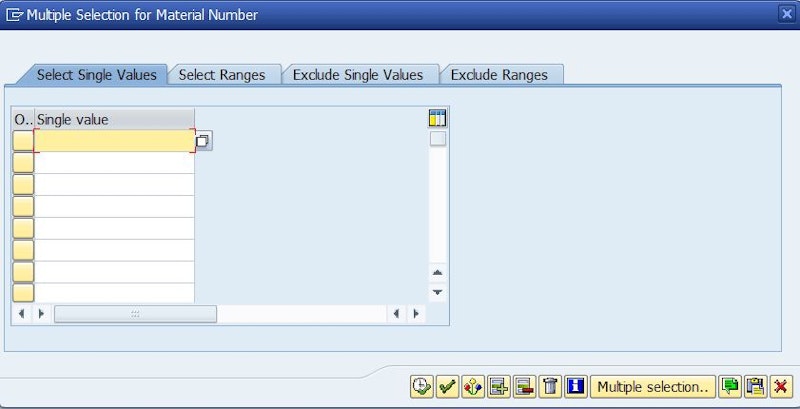Click the second row's option selector button
The width and height of the screenshot is (800, 409).
coord(23,163)
